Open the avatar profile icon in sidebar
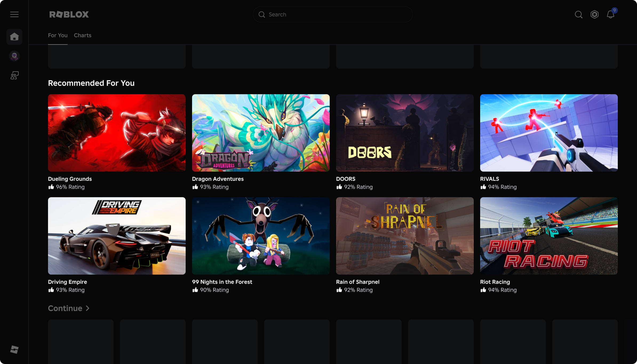Viewport: 637px width, 364px height. pos(14,56)
